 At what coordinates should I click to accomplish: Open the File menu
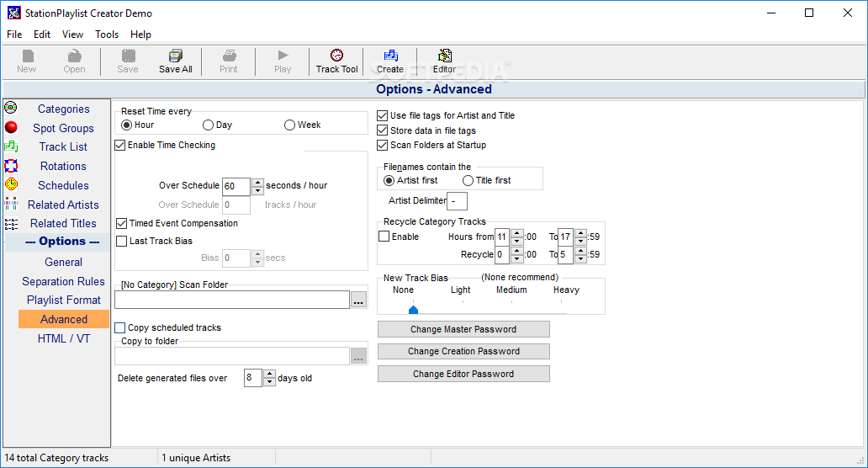pyautogui.click(x=14, y=35)
